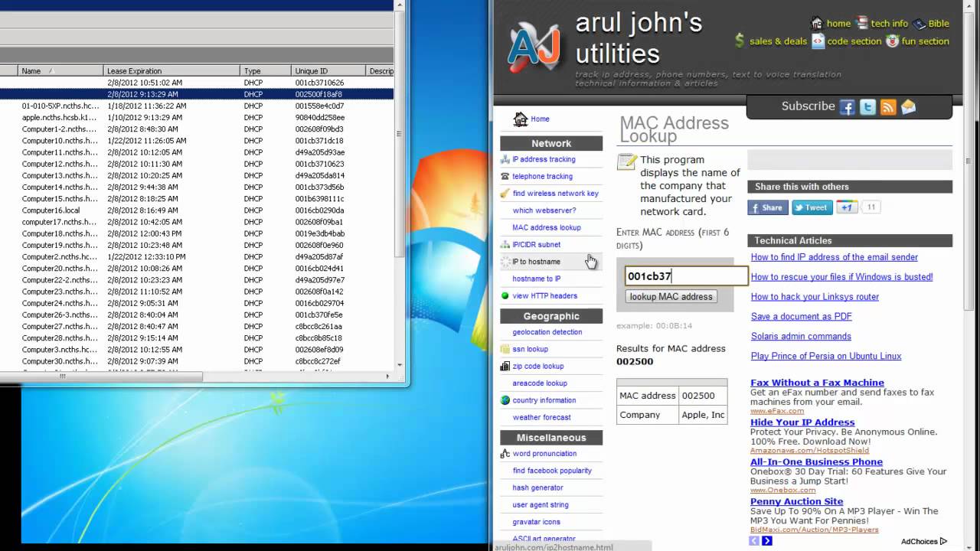Sort DHCP list by Name column header
Viewport: 980px width, 551px height.
click(61, 71)
